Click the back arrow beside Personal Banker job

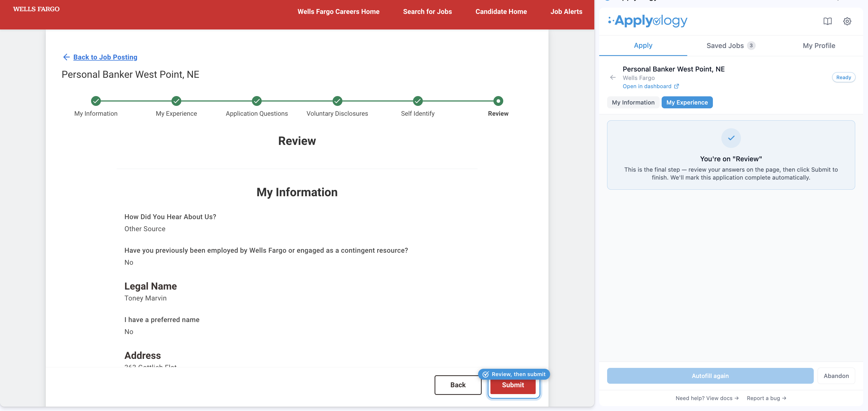(613, 78)
